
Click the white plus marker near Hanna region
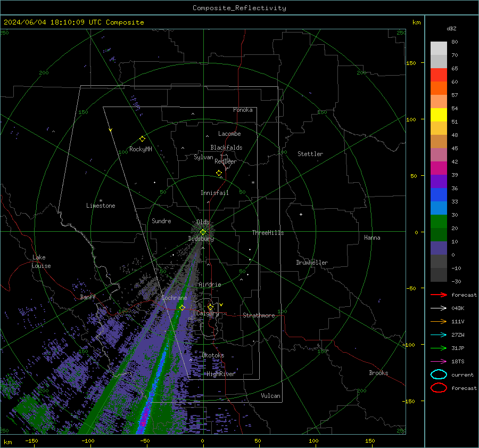301,214
